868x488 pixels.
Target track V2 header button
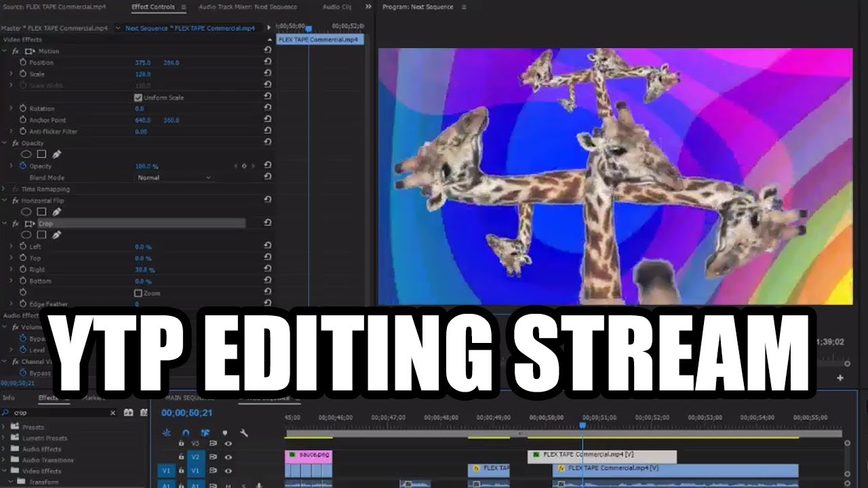tap(195, 457)
